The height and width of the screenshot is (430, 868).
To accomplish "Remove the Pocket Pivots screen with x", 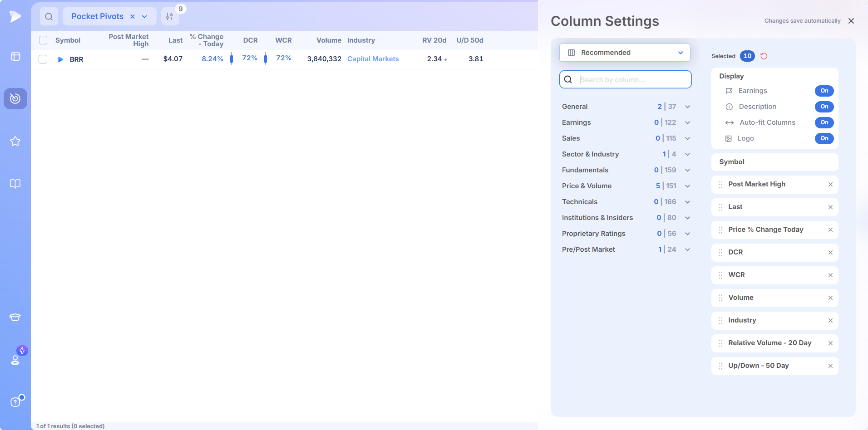I will [133, 17].
